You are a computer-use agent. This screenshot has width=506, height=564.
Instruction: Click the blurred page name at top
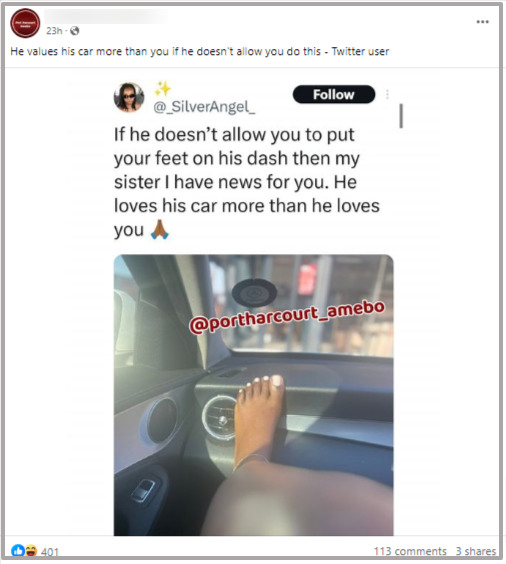[105, 17]
